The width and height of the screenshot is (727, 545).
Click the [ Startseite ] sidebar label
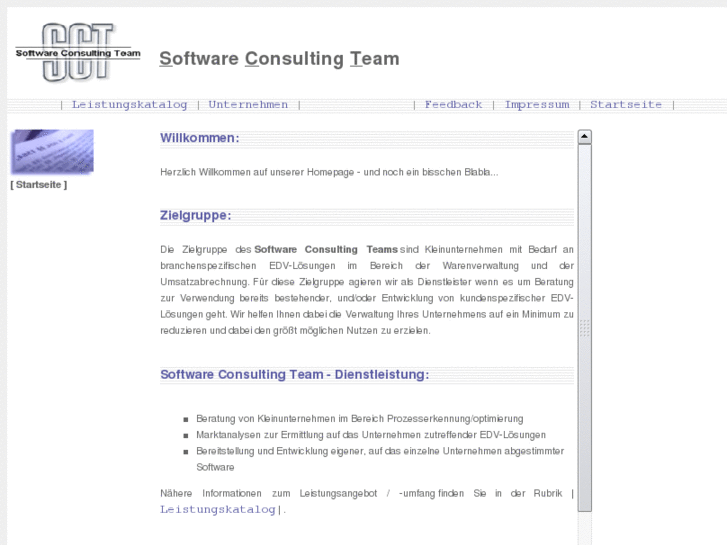[39, 185]
